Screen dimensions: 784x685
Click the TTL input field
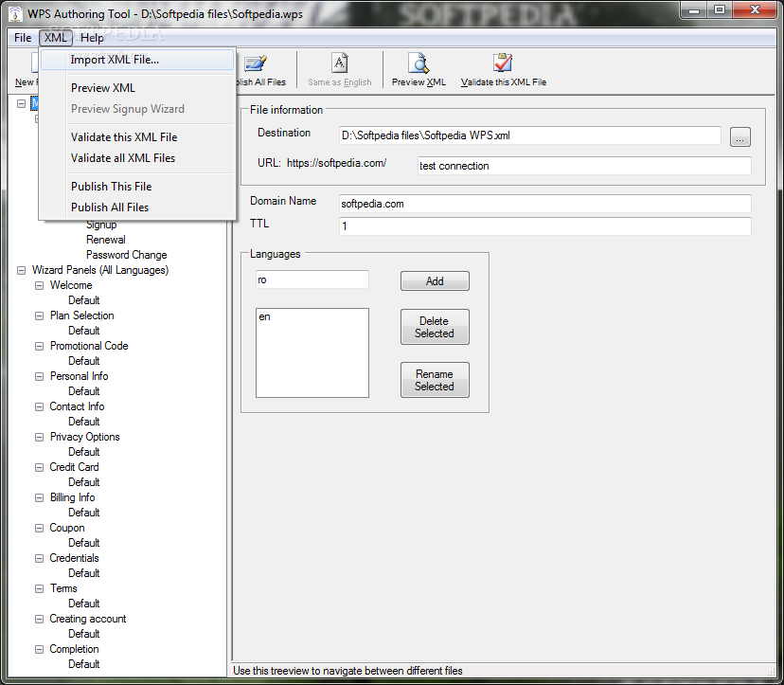pyautogui.click(x=545, y=226)
